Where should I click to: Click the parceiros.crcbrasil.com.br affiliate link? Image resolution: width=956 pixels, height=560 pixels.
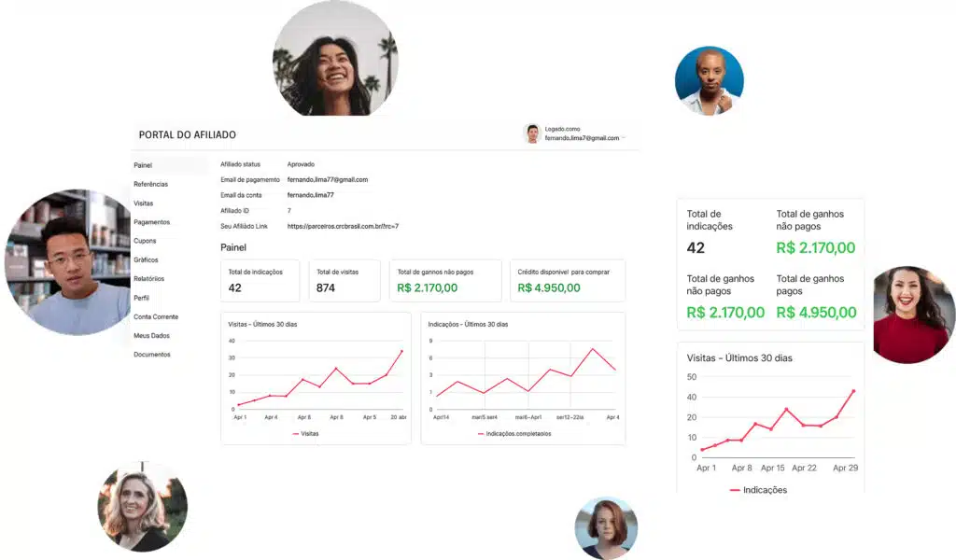[343, 226]
